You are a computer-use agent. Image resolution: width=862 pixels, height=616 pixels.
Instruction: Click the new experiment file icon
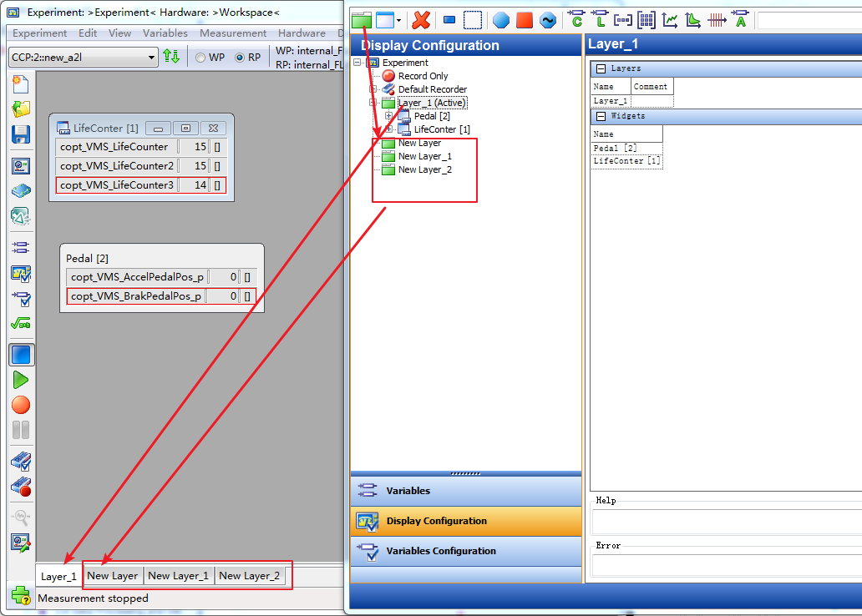click(20, 84)
